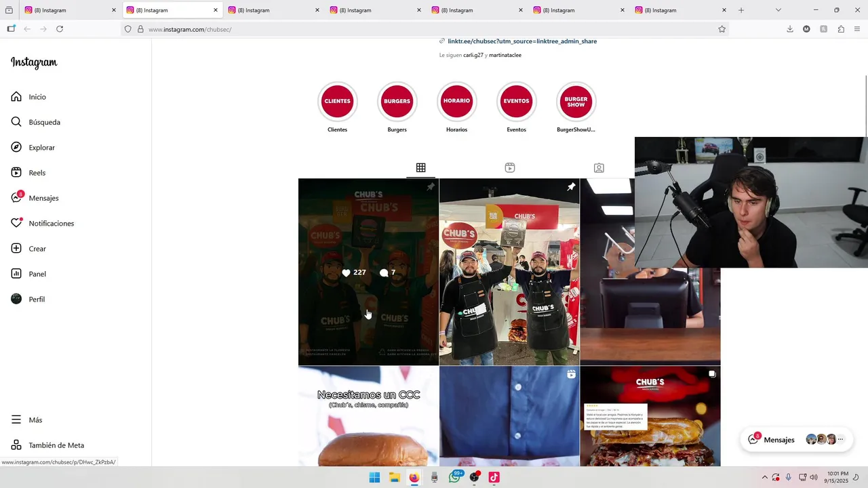868x488 pixels.
Task: Switch to the third Instagram tab
Action: [274, 10]
